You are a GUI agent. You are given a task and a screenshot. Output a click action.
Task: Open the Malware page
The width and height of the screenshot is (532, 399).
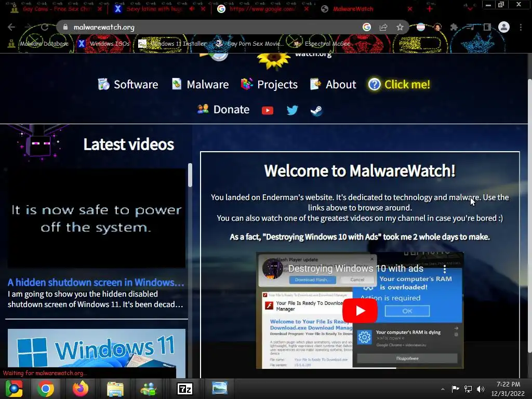[200, 84]
